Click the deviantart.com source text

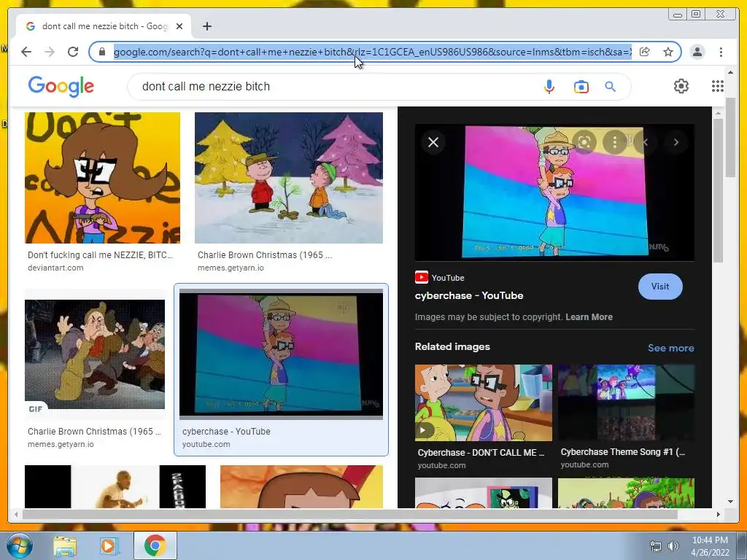click(55, 268)
